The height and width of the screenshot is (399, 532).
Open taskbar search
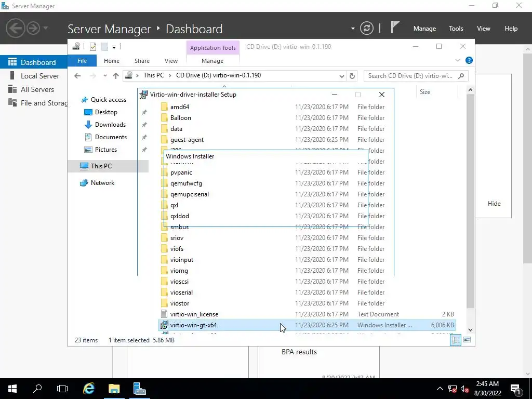click(37, 389)
